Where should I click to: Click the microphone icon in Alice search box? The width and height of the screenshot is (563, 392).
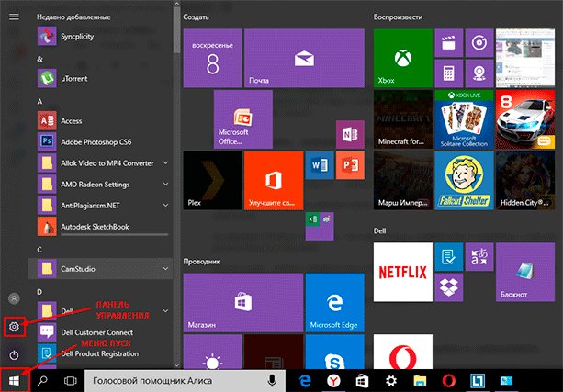tap(272, 380)
